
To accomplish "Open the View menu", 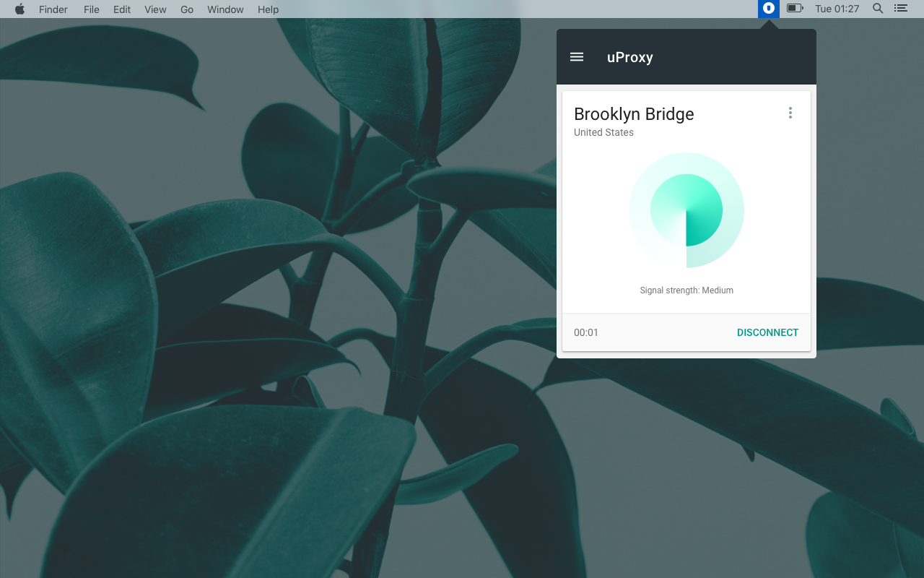I will (x=155, y=9).
